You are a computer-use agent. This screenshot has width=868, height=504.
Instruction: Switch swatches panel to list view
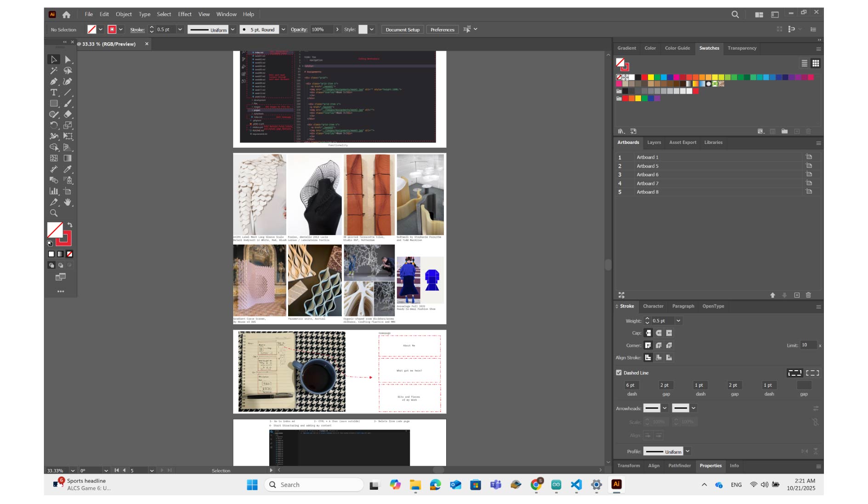(x=804, y=63)
